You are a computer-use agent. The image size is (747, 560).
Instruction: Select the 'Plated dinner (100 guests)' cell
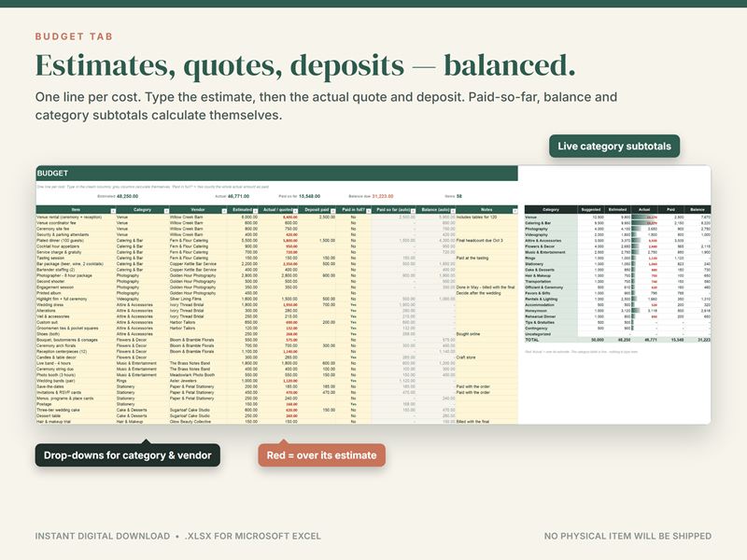[x=76, y=241]
